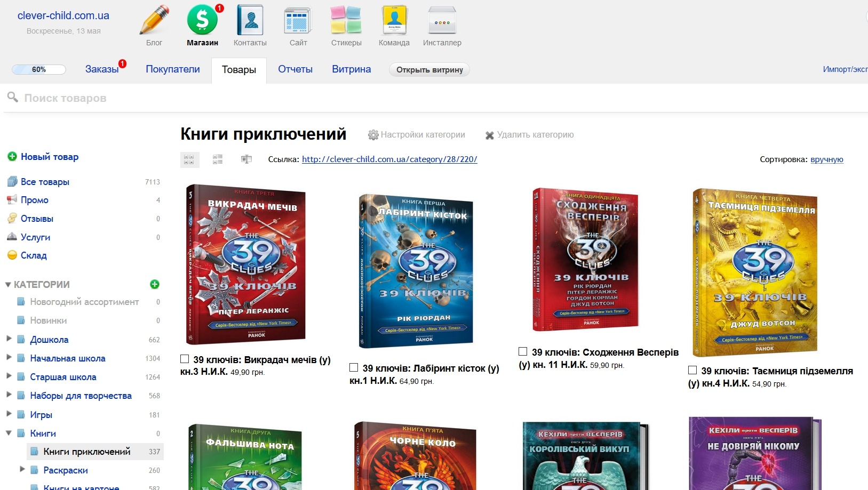Click the Игры folder icon
Image resolution: width=868 pixels, height=490 pixels.
click(21, 414)
